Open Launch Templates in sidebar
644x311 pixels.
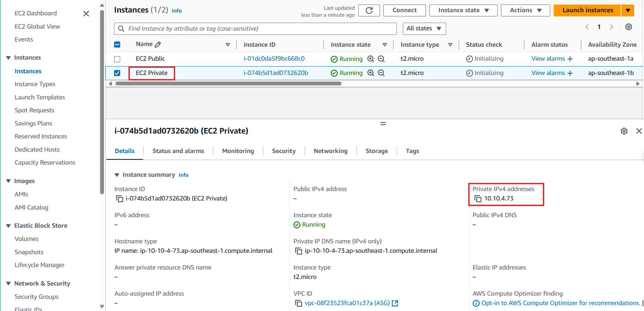click(40, 98)
